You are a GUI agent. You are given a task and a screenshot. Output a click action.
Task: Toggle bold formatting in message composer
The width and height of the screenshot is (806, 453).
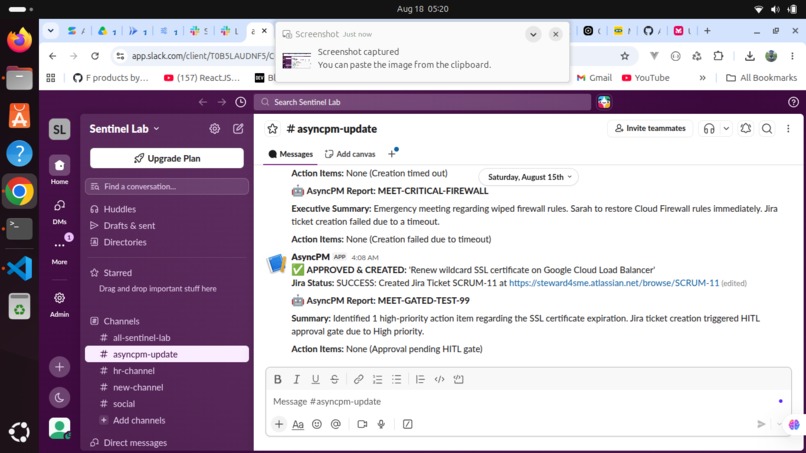click(x=278, y=379)
